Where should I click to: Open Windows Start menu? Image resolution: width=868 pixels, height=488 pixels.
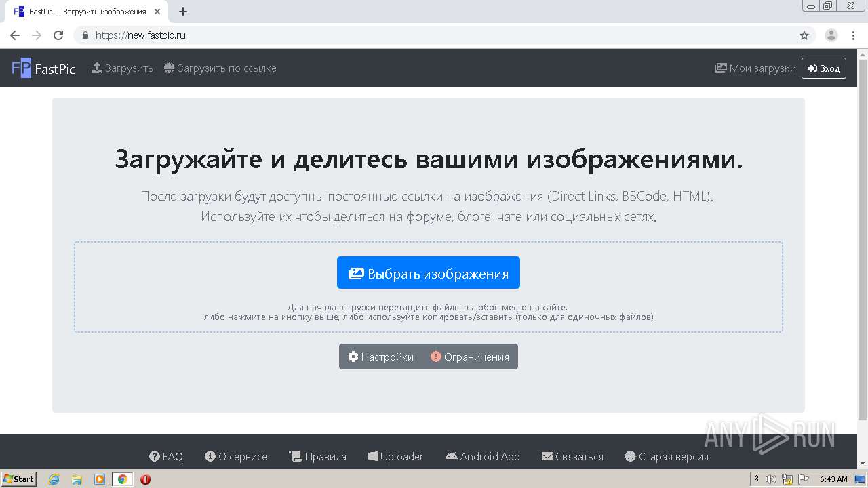tap(19, 479)
